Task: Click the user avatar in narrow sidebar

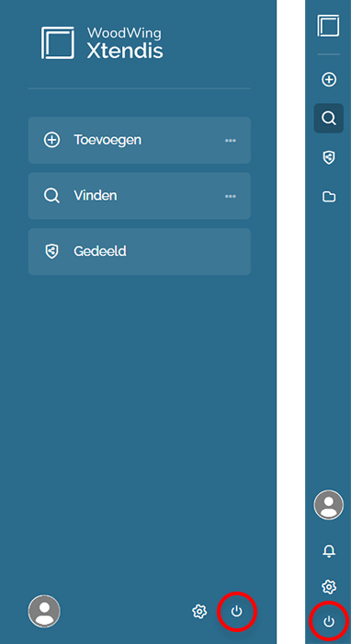Action: pos(328,505)
